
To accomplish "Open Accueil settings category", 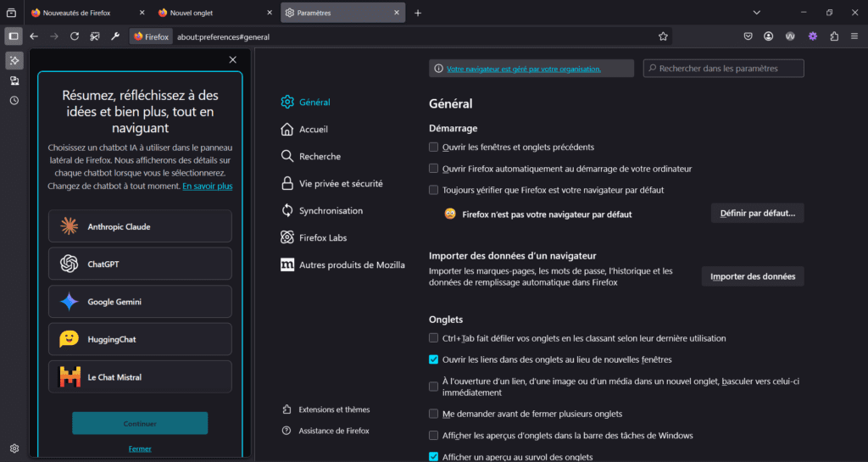I will (304, 129).
